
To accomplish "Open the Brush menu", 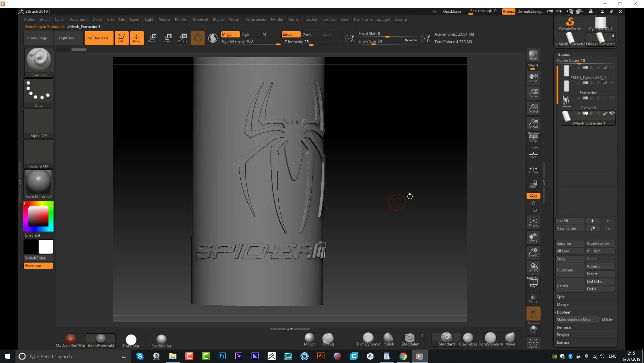I will pyautogui.click(x=44, y=19).
